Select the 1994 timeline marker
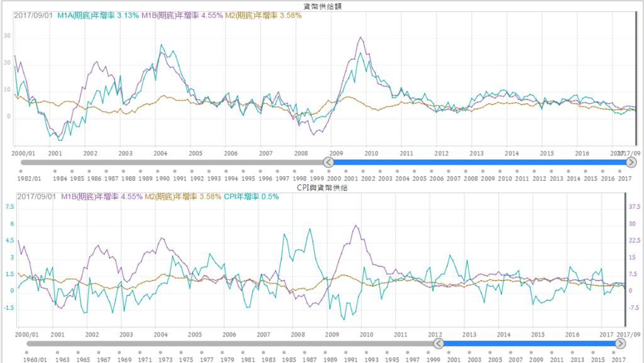644x363 pixels. (226, 171)
